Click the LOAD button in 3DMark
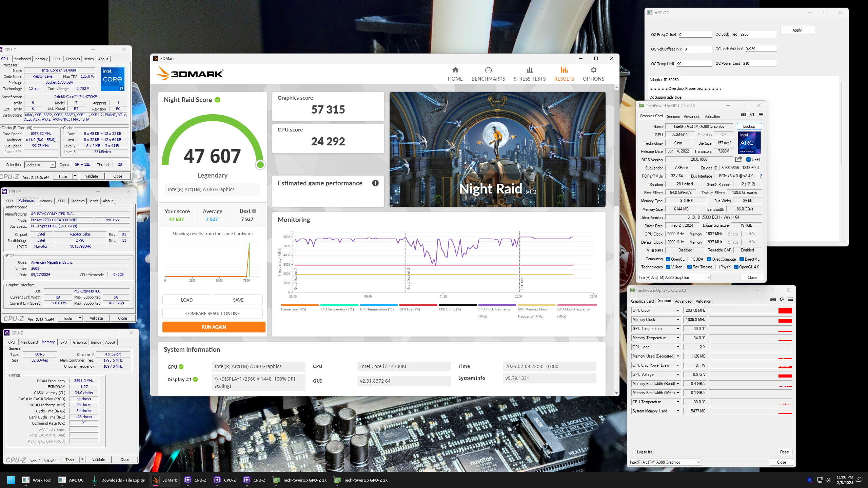 186,300
